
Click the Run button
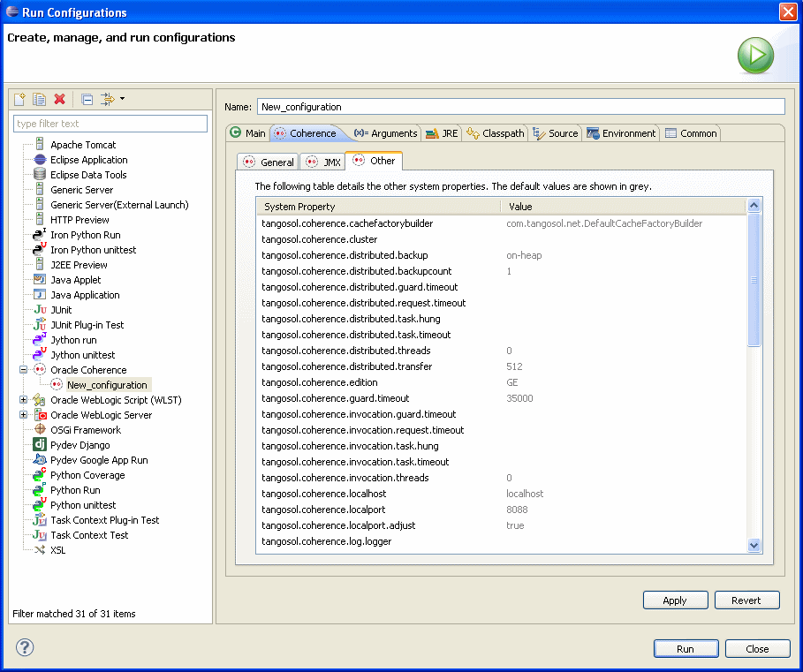coord(686,649)
